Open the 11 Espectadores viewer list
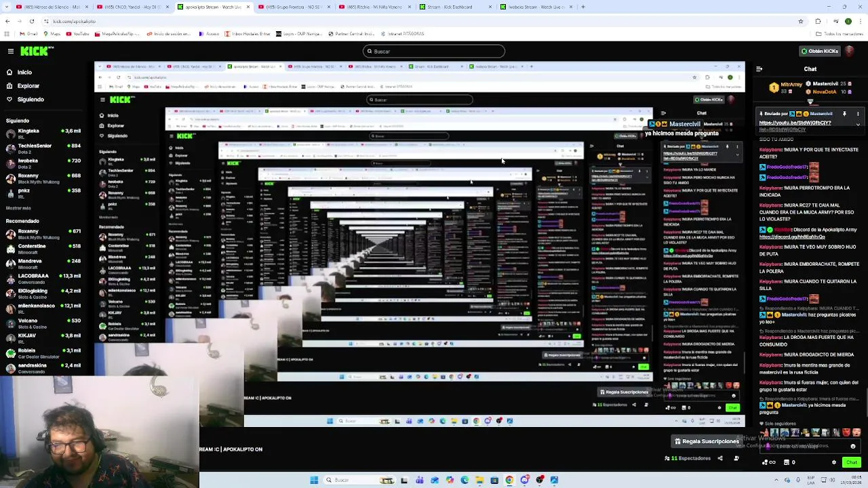 point(688,459)
